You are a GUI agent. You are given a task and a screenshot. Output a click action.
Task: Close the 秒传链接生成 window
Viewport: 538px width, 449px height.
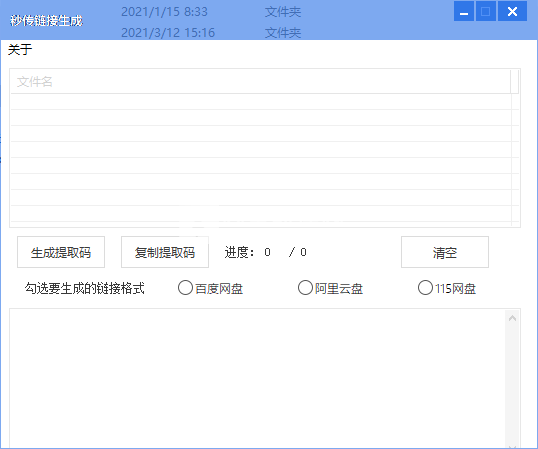point(512,11)
